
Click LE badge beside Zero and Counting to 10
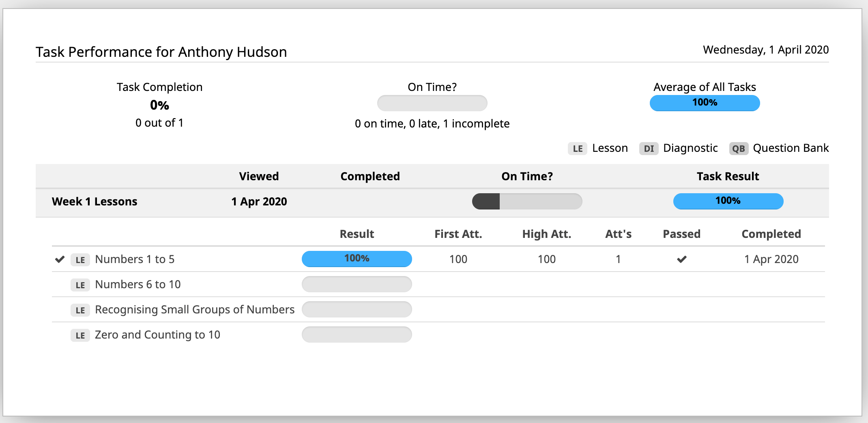click(x=80, y=335)
